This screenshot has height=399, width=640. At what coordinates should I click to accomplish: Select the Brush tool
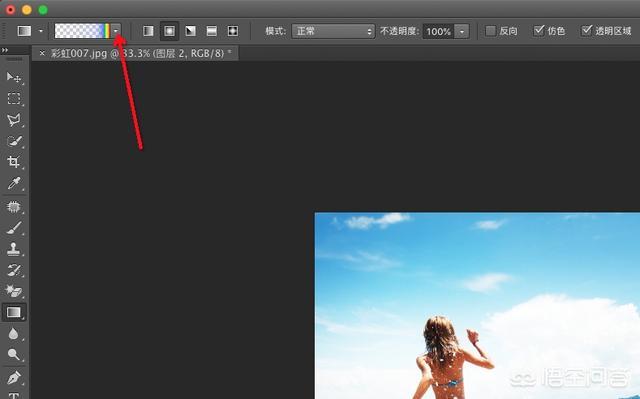[14, 228]
